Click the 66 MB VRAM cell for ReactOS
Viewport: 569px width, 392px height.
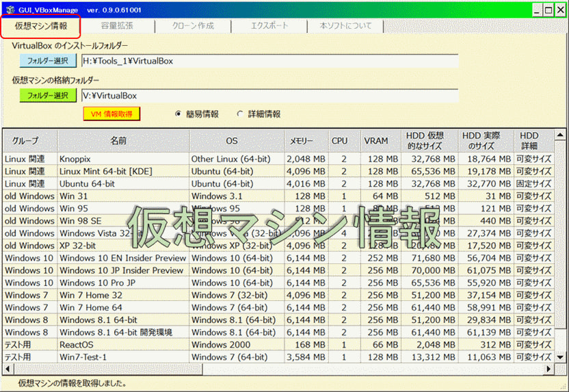click(x=381, y=344)
